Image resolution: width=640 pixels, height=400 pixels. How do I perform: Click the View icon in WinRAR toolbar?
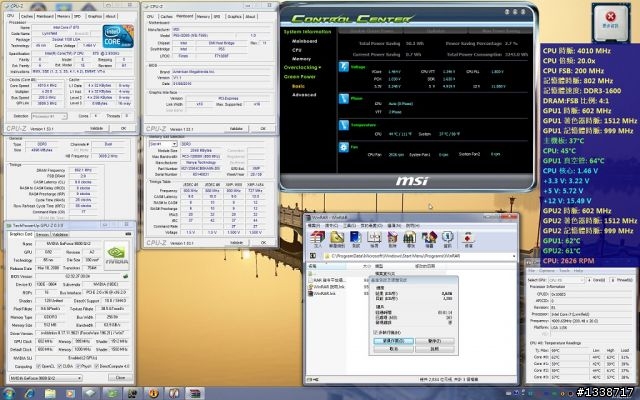[374, 238]
